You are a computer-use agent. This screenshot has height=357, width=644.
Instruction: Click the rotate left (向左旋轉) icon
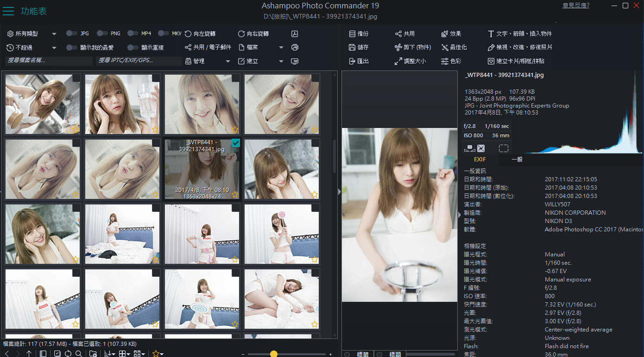[188, 34]
